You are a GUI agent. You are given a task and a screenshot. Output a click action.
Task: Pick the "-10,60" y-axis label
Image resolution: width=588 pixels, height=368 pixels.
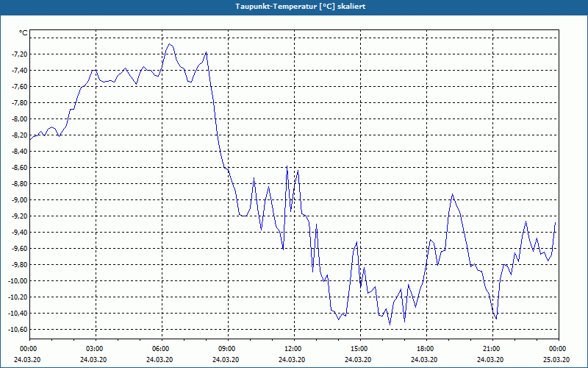pos(18,329)
